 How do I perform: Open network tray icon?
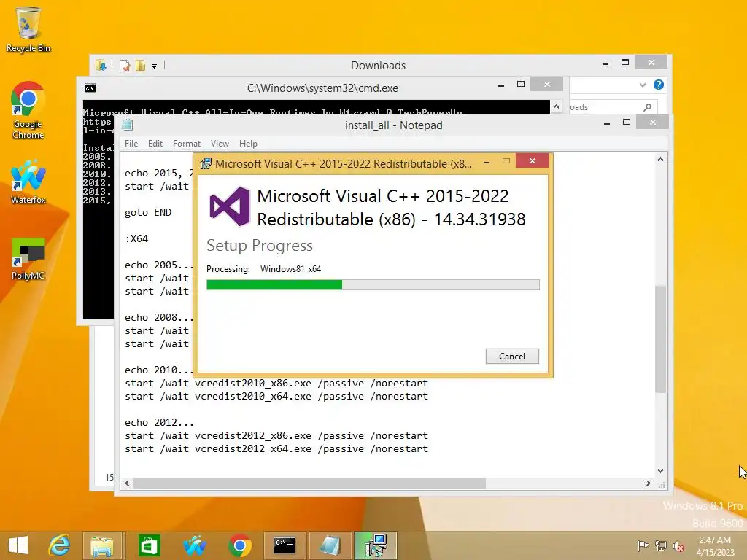[x=661, y=545]
